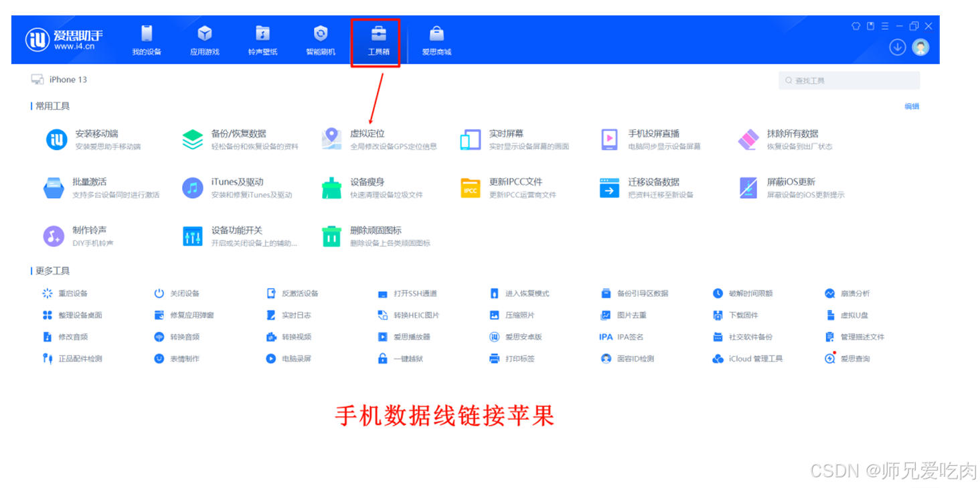Click the 查找工具 search field
Viewport: 980px width, 488px height.
[x=849, y=80]
